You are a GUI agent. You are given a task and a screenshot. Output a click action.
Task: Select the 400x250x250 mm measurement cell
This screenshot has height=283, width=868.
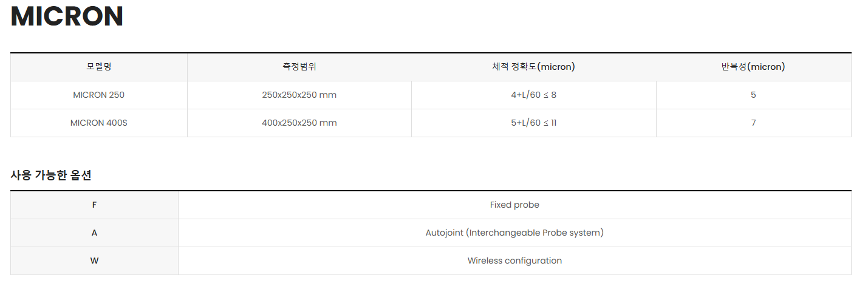299,123
